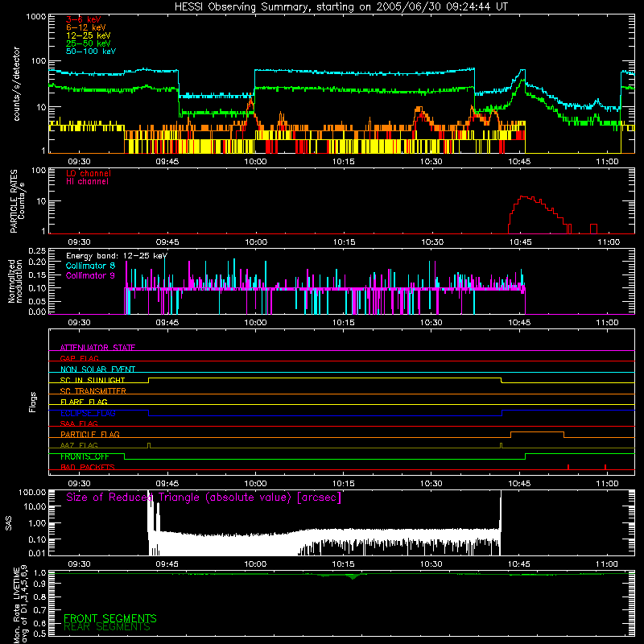Image resolution: width=644 pixels, height=644 pixels.
Task: Select the 6-12 keV legend label
Action: point(85,27)
